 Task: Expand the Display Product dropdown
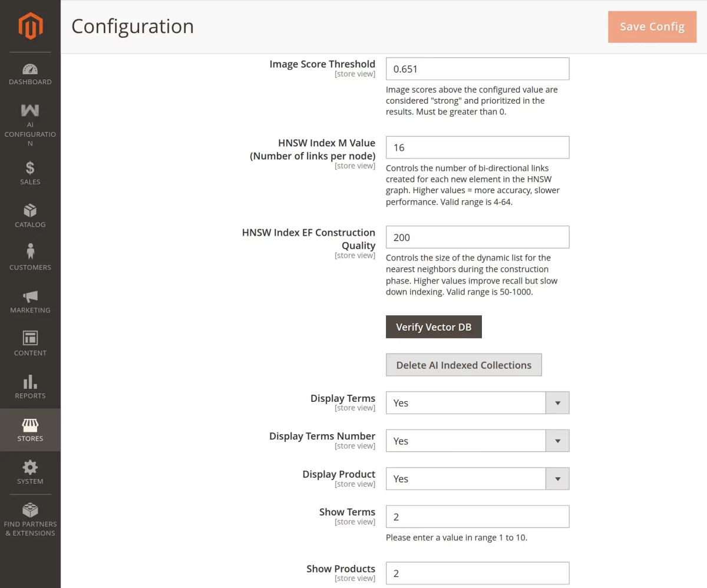[x=477, y=479]
